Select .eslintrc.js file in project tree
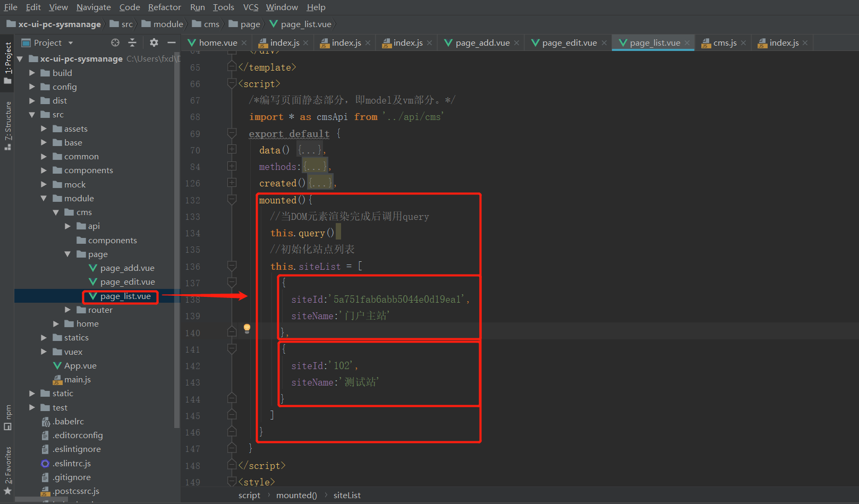Screen dimensions: 859x504 click(66, 463)
